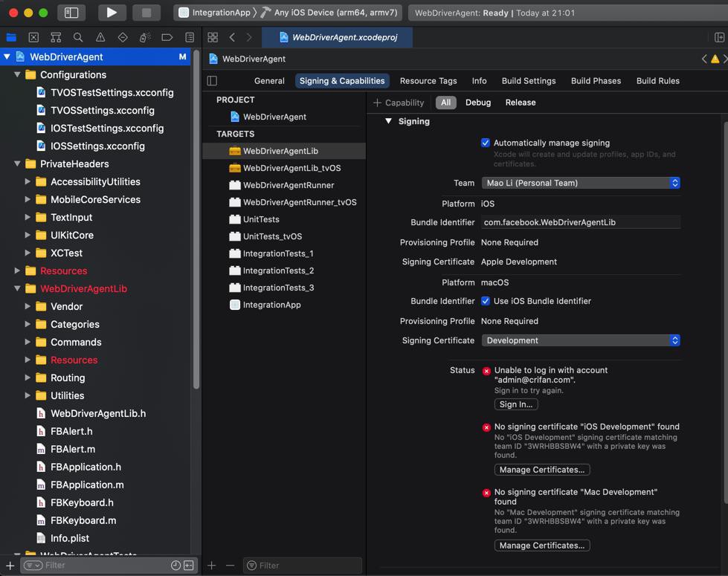Expand the Routing folder
The image size is (728, 576).
28,378
